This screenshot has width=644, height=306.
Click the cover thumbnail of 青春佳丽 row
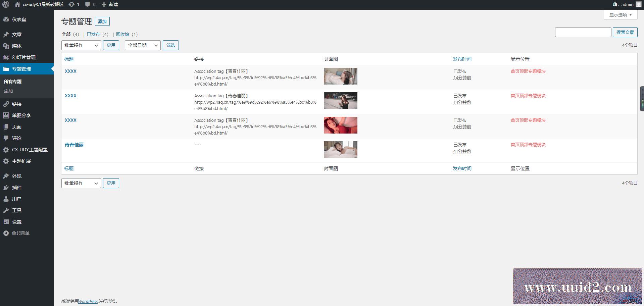click(x=340, y=150)
